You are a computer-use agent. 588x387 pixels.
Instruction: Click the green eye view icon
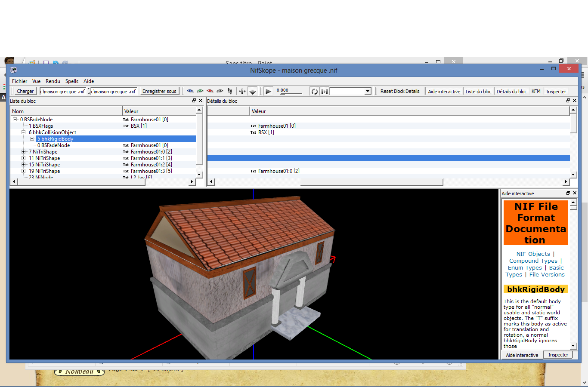tap(200, 91)
